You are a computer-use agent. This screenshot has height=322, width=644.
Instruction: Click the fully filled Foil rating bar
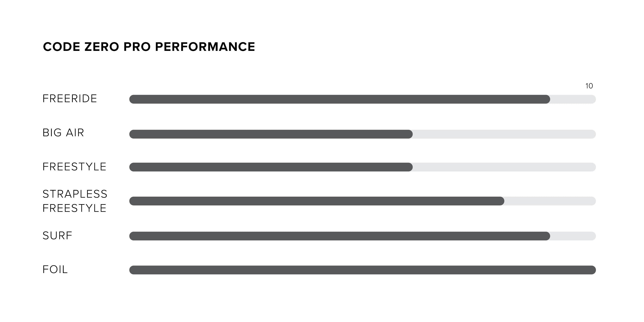coord(363,270)
